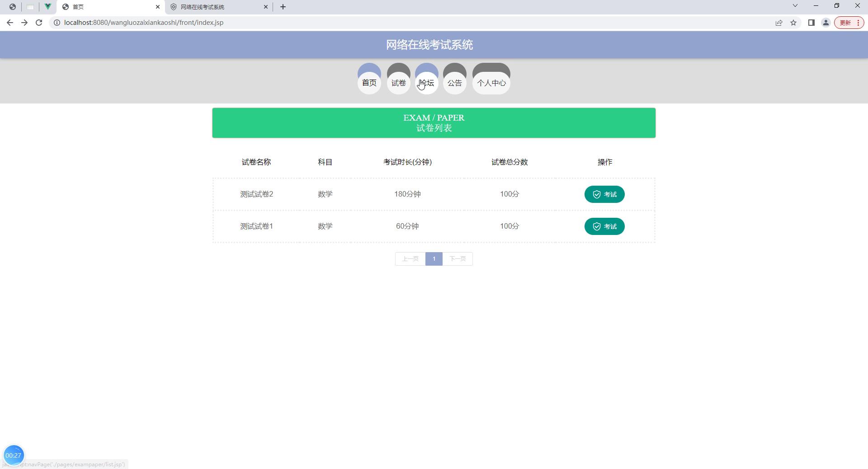Open the first pinned globe tab
868x469 pixels.
(x=13, y=7)
